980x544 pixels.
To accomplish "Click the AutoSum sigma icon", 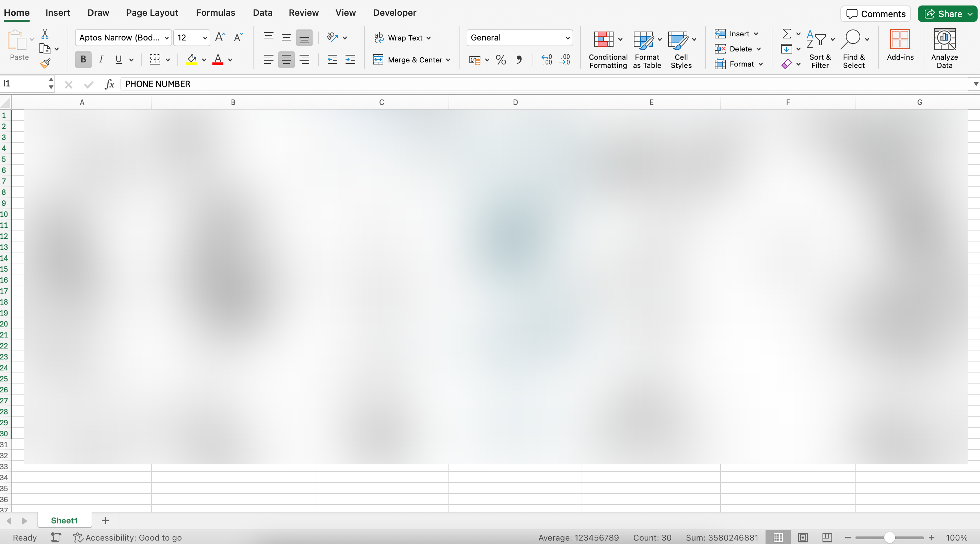I will pyautogui.click(x=786, y=34).
